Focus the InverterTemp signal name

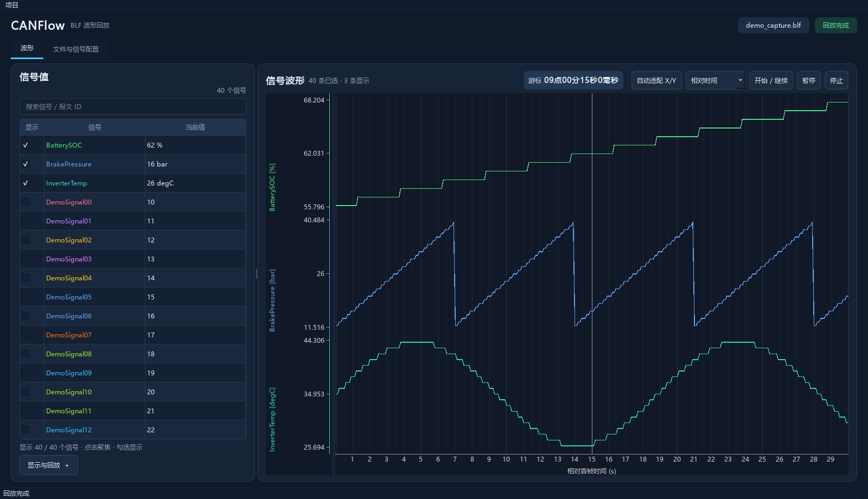66,183
